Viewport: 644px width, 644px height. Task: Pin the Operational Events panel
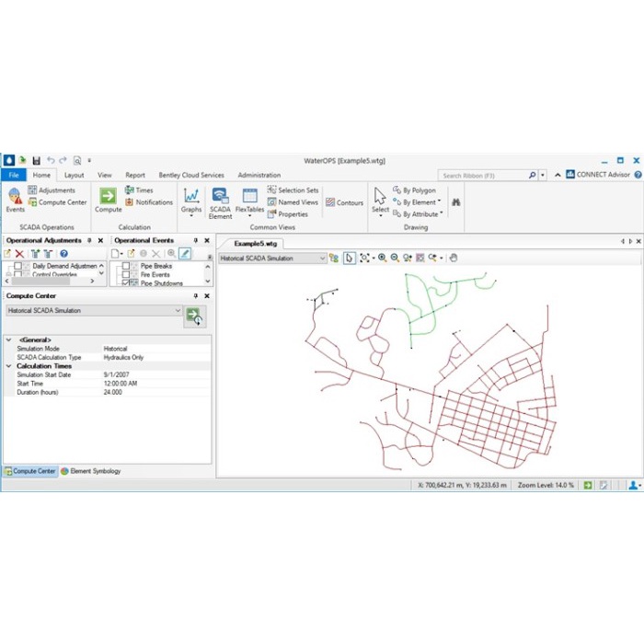coord(195,241)
